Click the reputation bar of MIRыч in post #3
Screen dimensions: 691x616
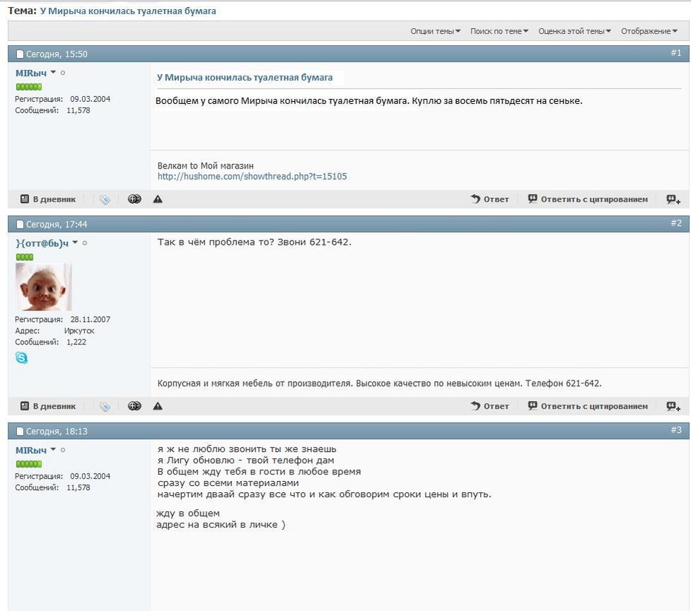point(29,464)
